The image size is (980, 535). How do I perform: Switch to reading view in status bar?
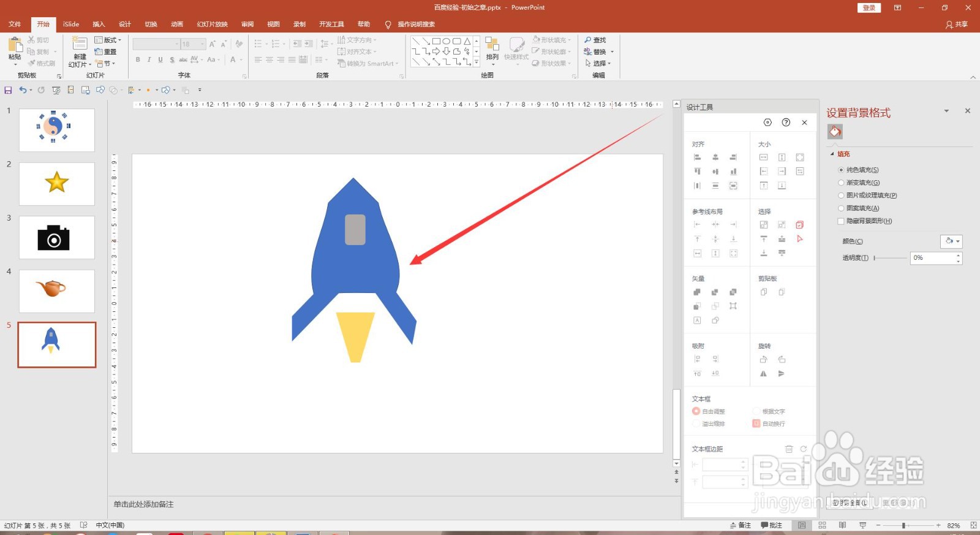click(843, 525)
